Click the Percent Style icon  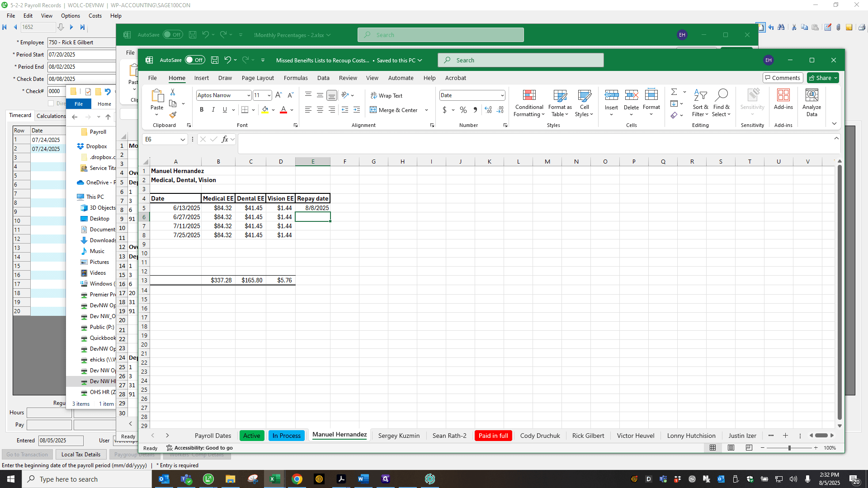tap(463, 110)
